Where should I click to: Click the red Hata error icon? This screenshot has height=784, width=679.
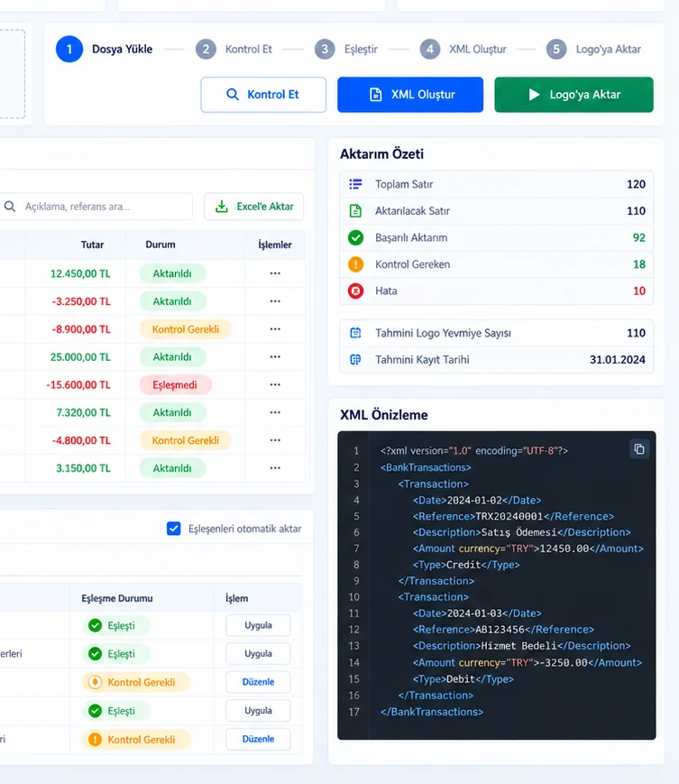click(356, 291)
